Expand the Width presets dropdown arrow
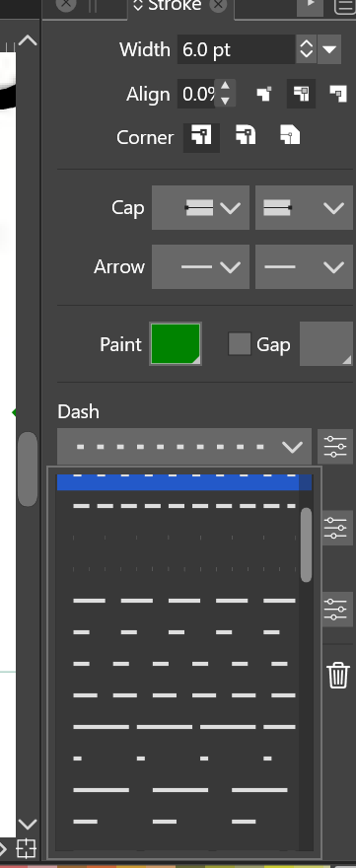The image size is (356, 868). tap(329, 49)
